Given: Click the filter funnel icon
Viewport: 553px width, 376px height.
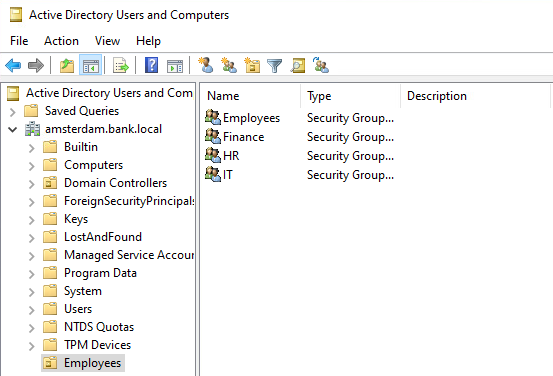Looking at the screenshot, I should (x=274, y=66).
